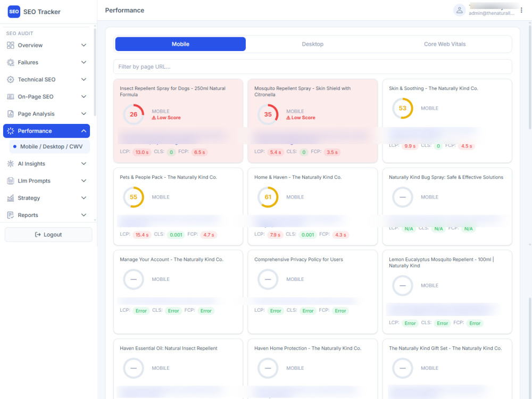Expand the Reports chevron
532x399 pixels.
(84, 215)
